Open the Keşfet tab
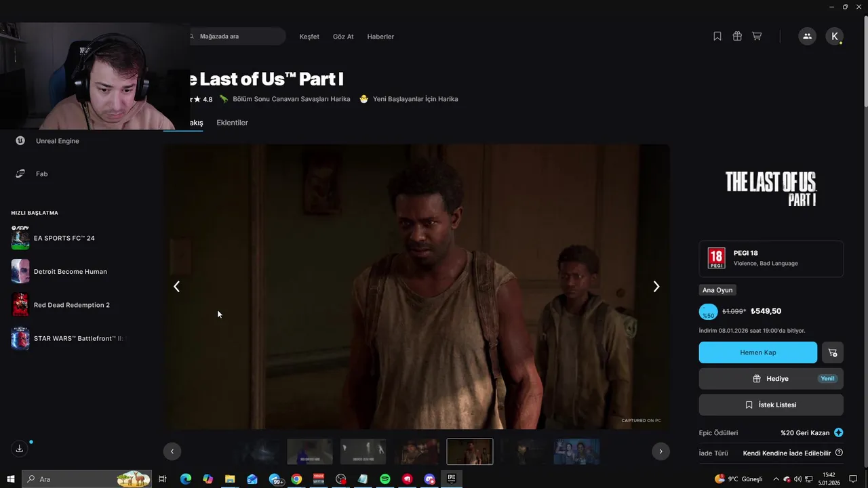The width and height of the screenshot is (868, 488). [309, 37]
